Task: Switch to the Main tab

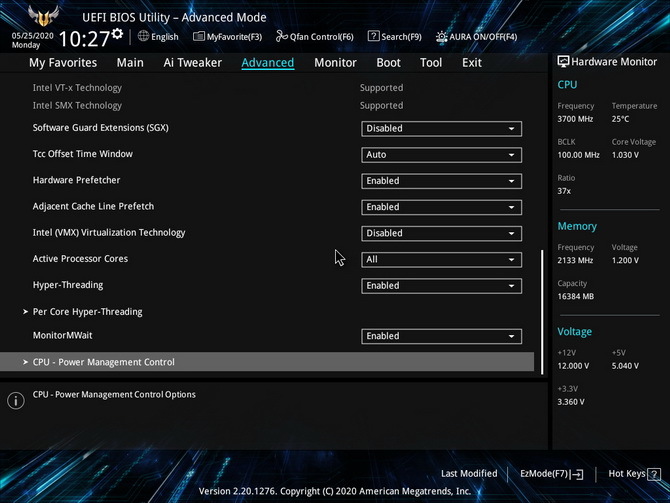Action: [130, 63]
